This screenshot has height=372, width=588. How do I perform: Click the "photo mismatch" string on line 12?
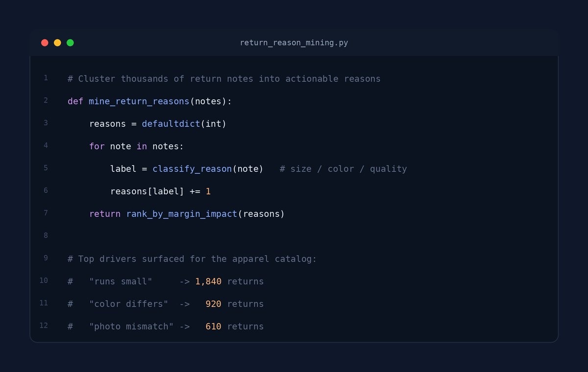[131, 326]
